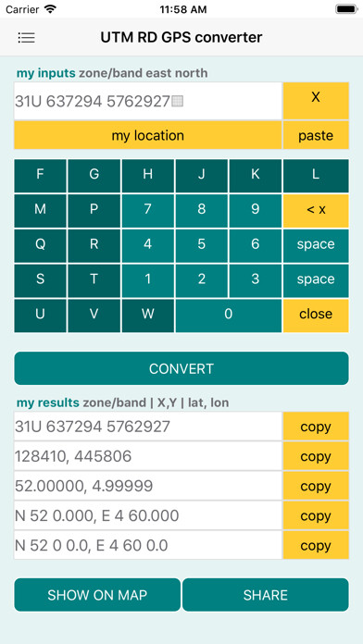
Task: Tap the 'my results' label
Action: click(47, 402)
